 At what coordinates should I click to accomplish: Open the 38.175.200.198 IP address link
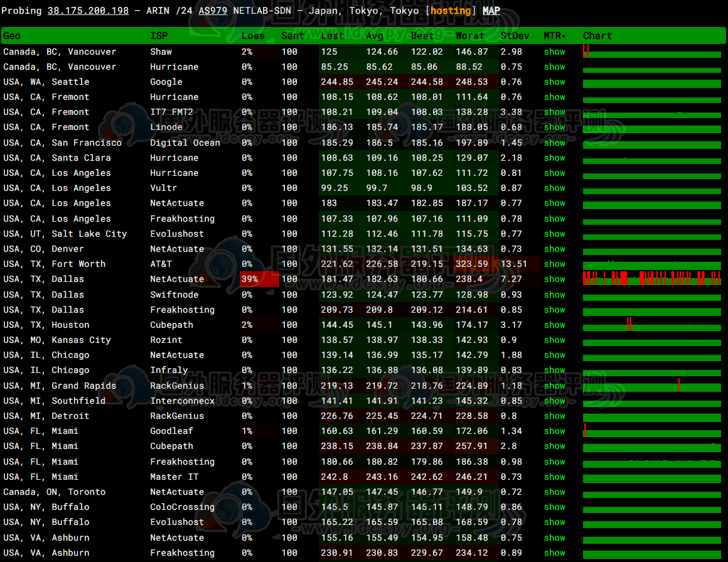pyautogui.click(x=88, y=11)
